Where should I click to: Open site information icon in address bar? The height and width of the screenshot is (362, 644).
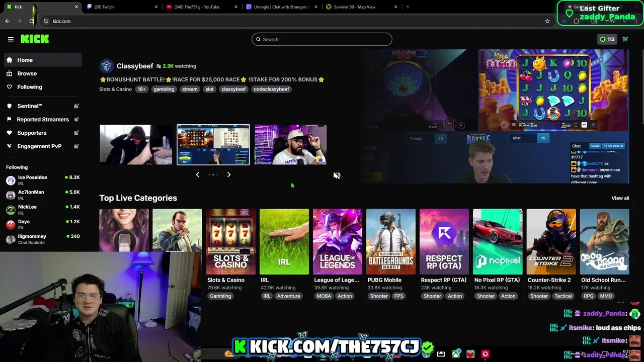point(45,21)
